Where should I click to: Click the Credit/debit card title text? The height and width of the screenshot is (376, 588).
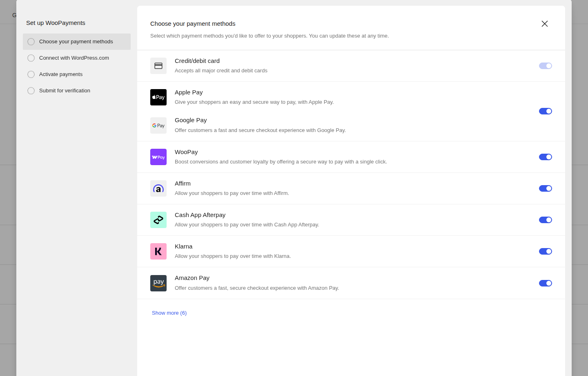click(197, 61)
